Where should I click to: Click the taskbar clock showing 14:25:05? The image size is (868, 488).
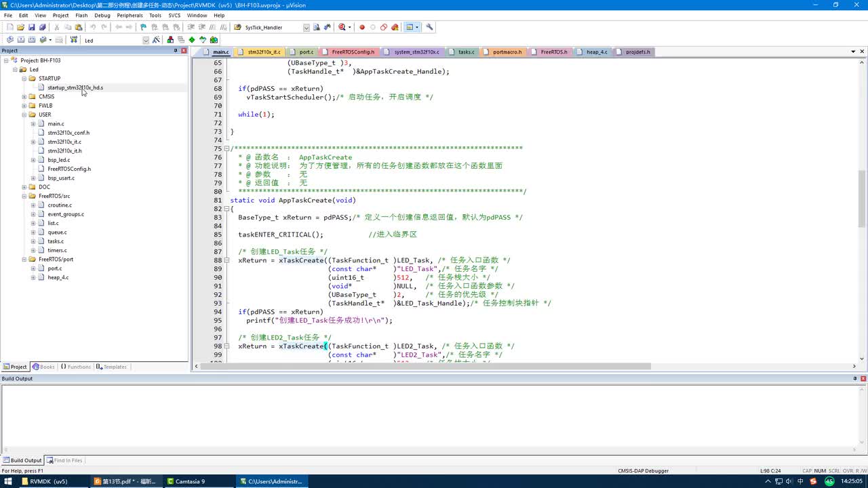coord(850,481)
